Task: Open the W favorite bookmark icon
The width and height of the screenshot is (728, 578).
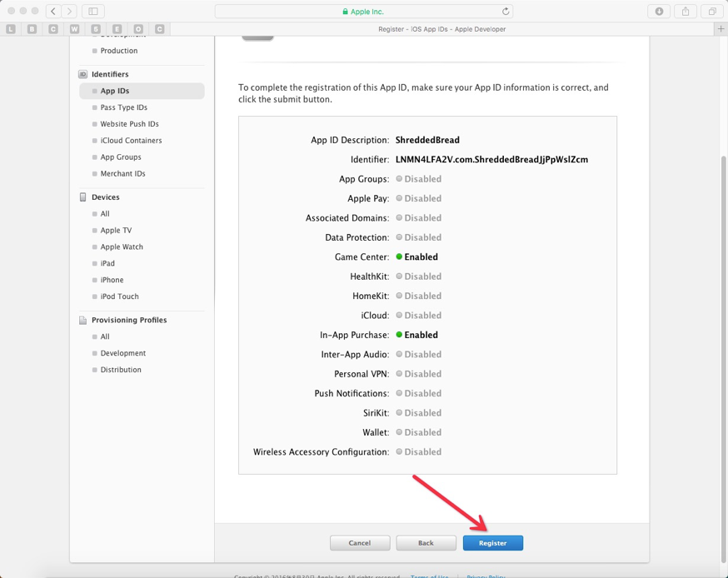Action: click(74, 29)
